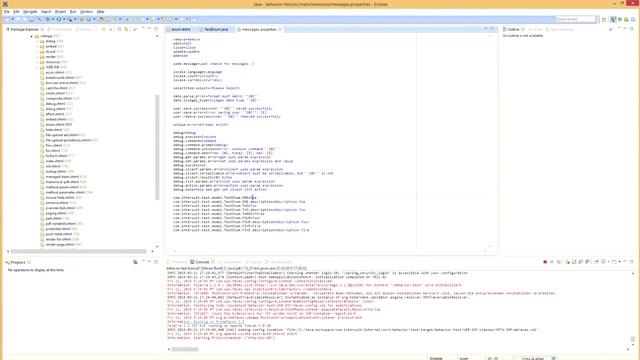The height and width of the screenshot is (360, 640).
Task: Select the Progress view tab
Action: pos(18,262)
